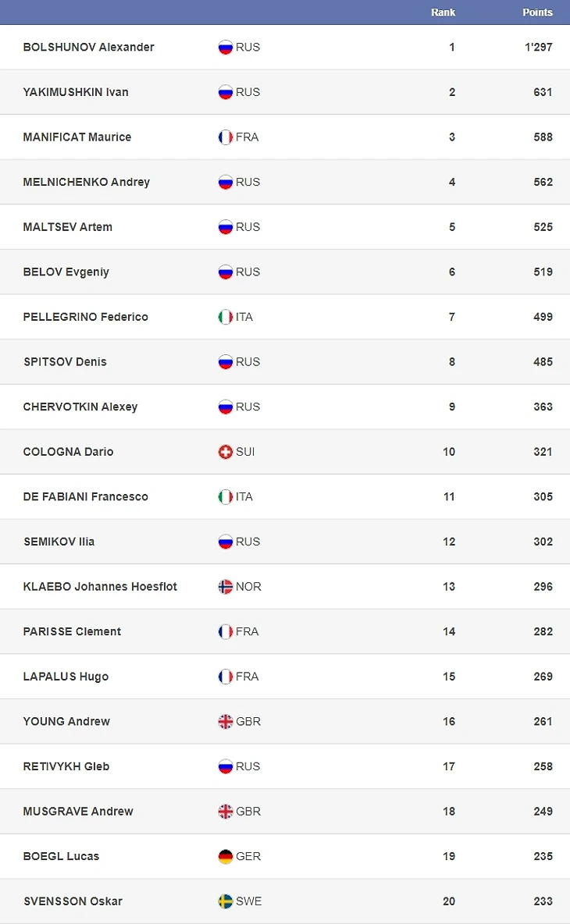This screenshot has height=924, width=570.
Task: Click rank number 12 for SEMIKOV Ilia
Action: pyautogui.click(x=449, y=542)
